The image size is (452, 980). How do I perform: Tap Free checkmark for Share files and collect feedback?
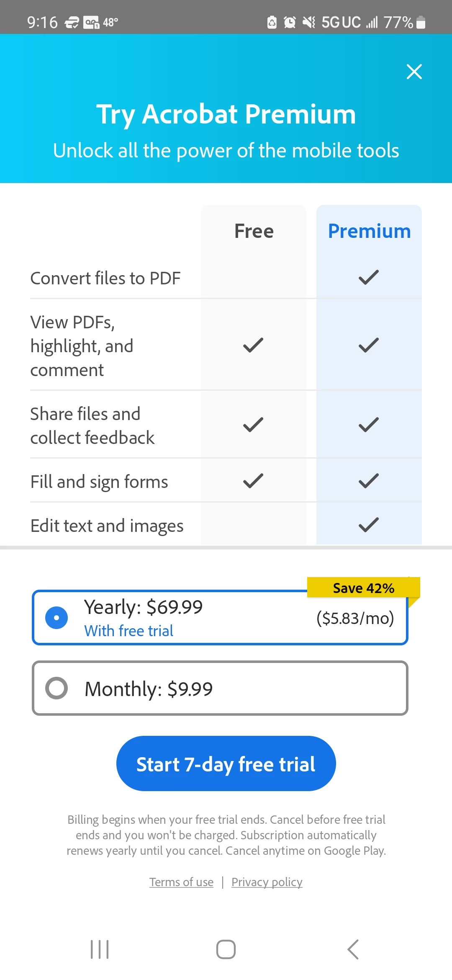(253, 425)
